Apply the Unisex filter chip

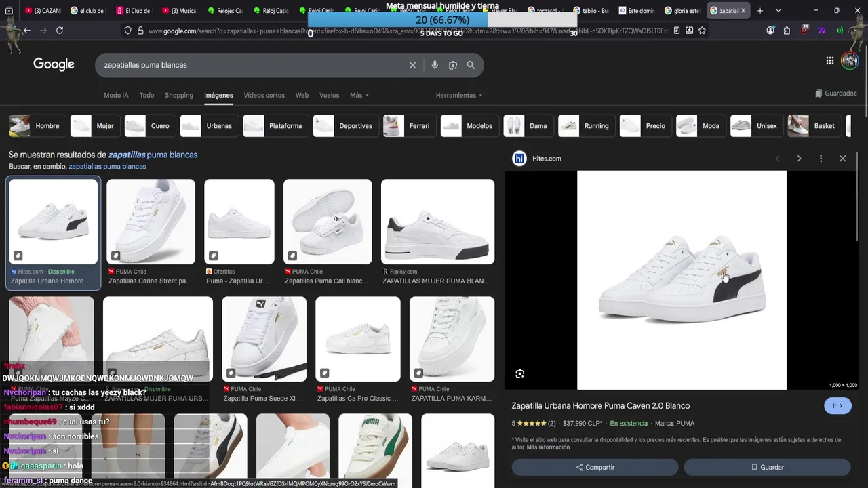[757, 126]
